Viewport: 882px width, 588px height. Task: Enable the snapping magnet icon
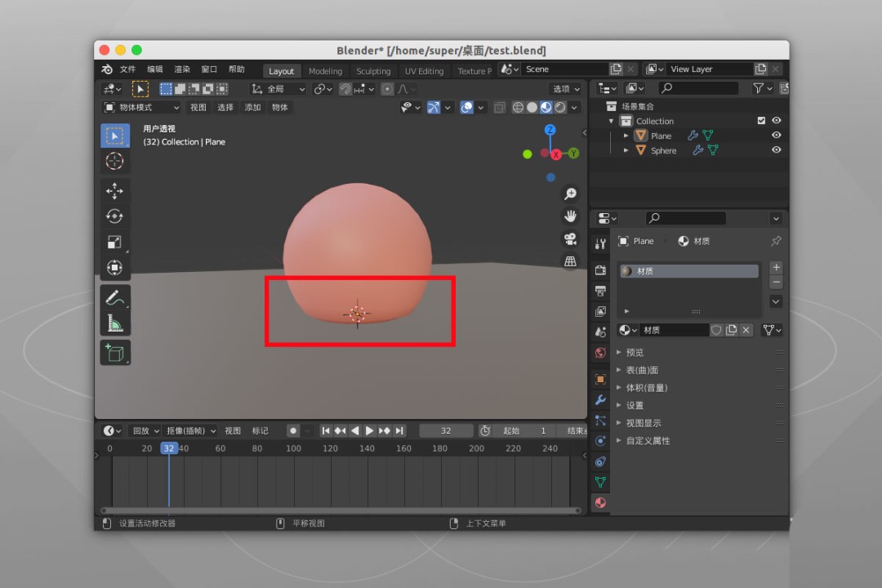click(x=345, y=88)
